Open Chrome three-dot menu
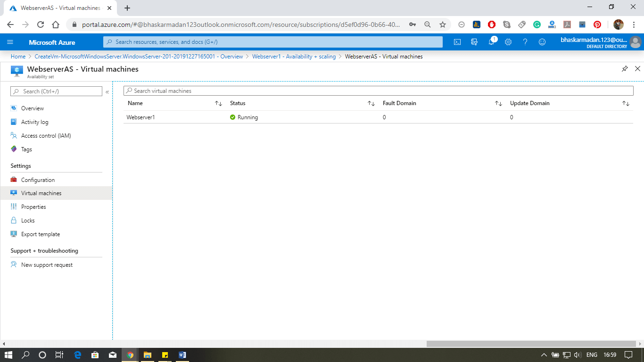This screenshot has height=362, width=644. tap(634, 25)
